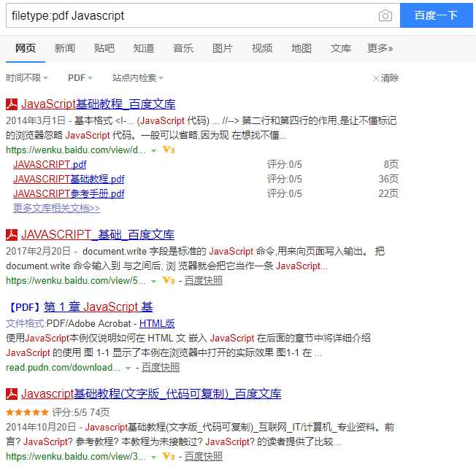Click the green URL wenku.baidu.com/view/3...

click(x=76, y=456)
